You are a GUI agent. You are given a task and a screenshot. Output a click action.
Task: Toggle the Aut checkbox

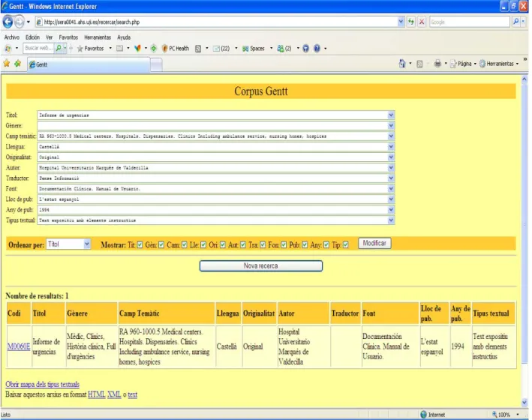coord(243,245)
